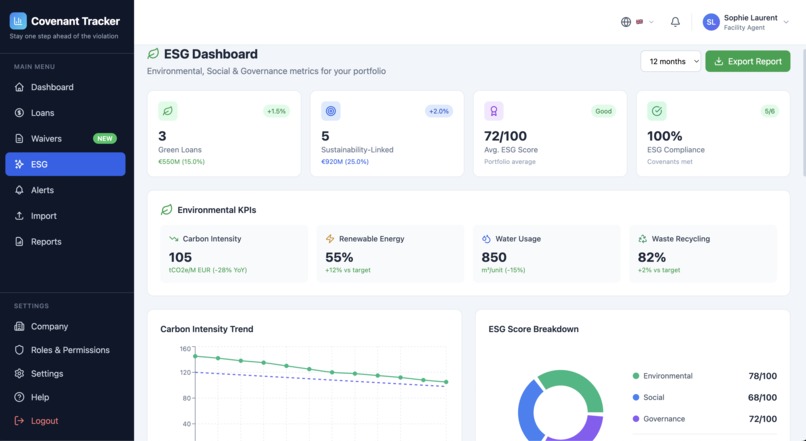This screenshot has height=441, width=806.
Task: Click the NEW badge next to Waivers
Action: [105, 139]
